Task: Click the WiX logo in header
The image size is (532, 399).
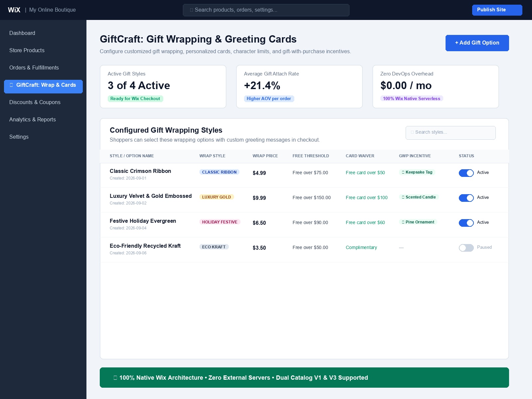Action: pyautogui.click(x=14, y=10)
